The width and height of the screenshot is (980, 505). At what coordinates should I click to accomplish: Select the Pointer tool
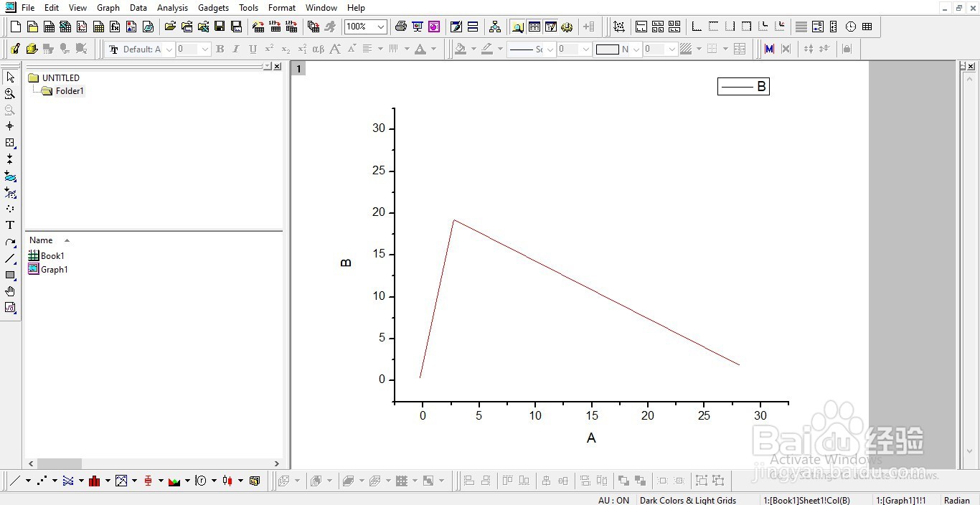coord(10,77)
